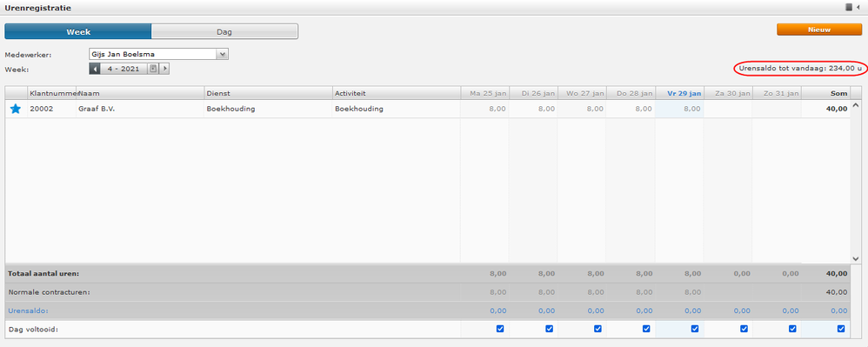Image resolution: width=868 pixels, height=347 pixels.
Task: Toggle Dag voltooid for Zo 31 jan
Action: coord(792,329)
